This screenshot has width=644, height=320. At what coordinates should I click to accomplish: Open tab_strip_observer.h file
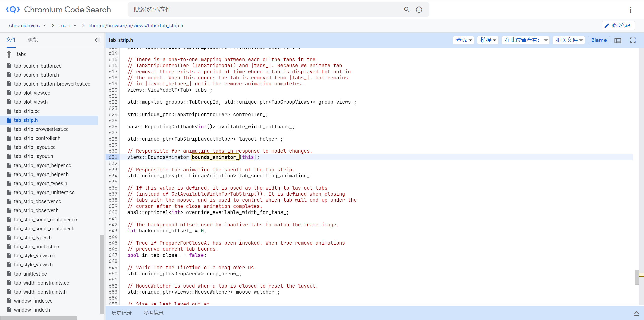tap(36, 210)
